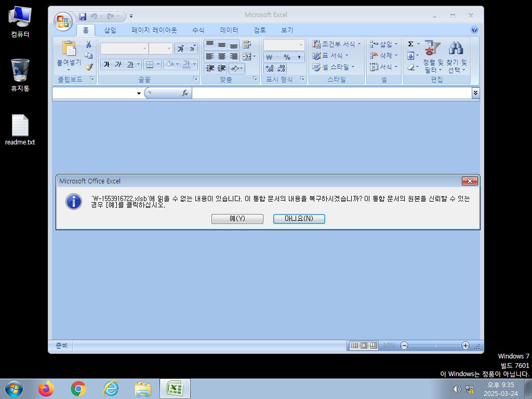Click the Copy icon in clipboard group
This screenshot has height=399, width=532.
click(x=88, y=55)
